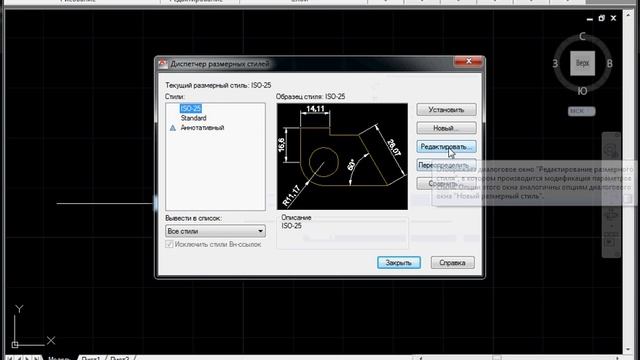
Task: Open the МСК coordinate system dropdown
Action: tap(582, 111)
